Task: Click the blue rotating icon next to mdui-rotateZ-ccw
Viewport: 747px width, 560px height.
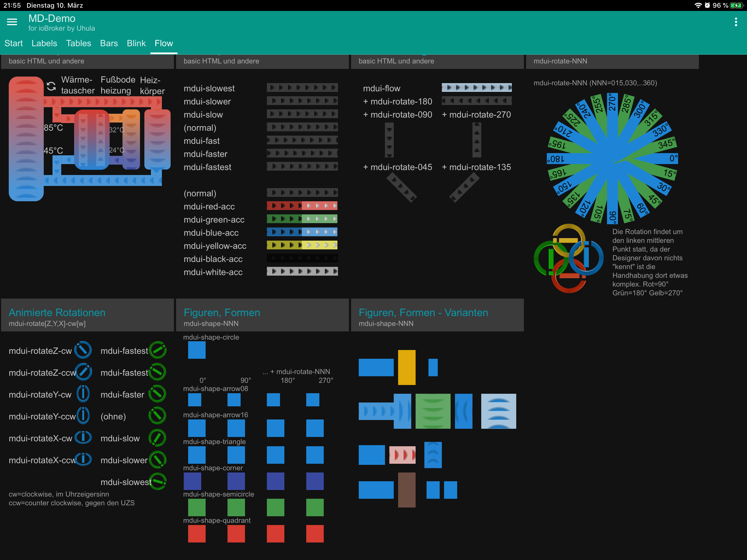Action: (83, 372)
